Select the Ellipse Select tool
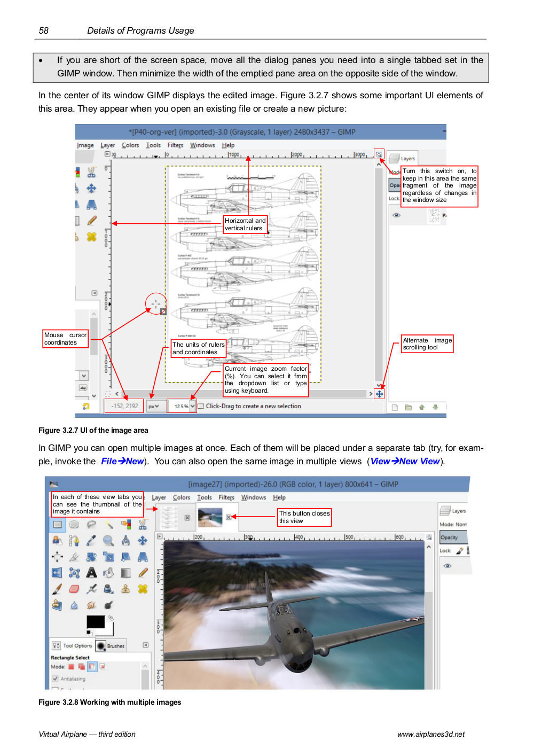 coord(74,525)
